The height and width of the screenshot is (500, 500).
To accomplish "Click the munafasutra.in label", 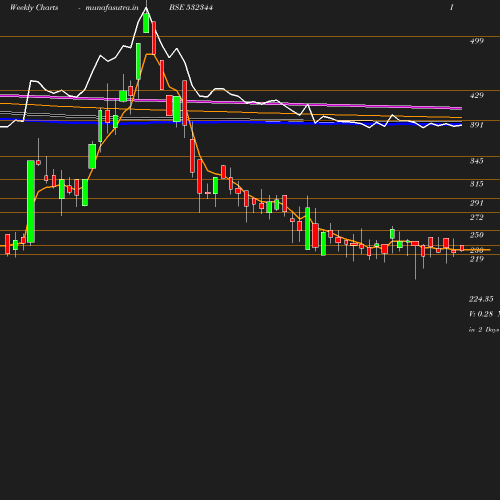I will pos(112,8).
